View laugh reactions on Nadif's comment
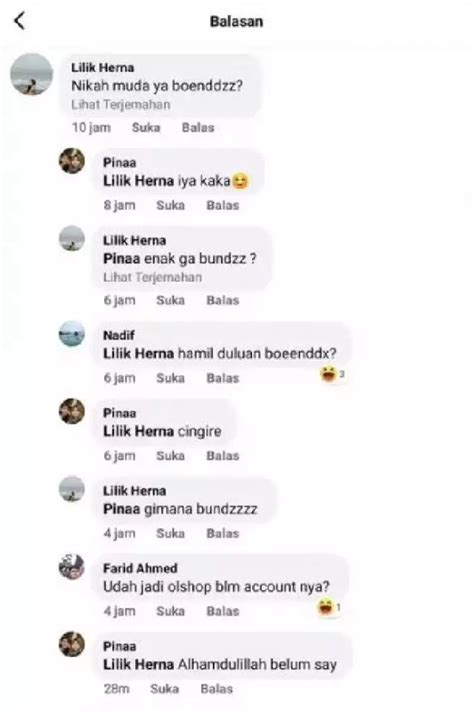 coord(332,374)
